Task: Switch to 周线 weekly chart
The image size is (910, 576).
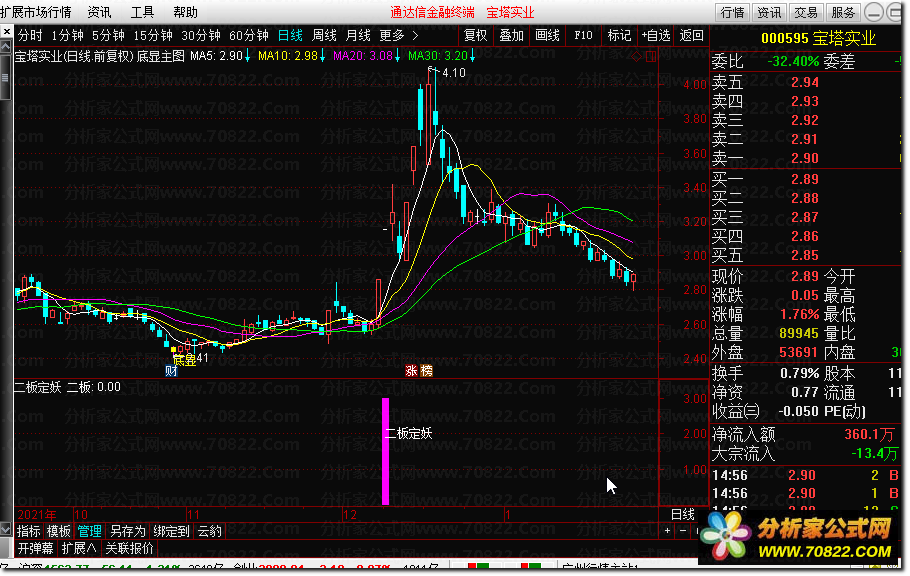Action: (x=324, y=35)
